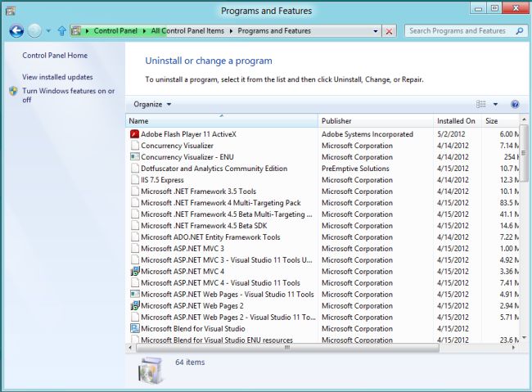Image resolution: width=532 pixels, height=392 pixels.
Task: Open Help with blue question icon
Action: point(515,104)
